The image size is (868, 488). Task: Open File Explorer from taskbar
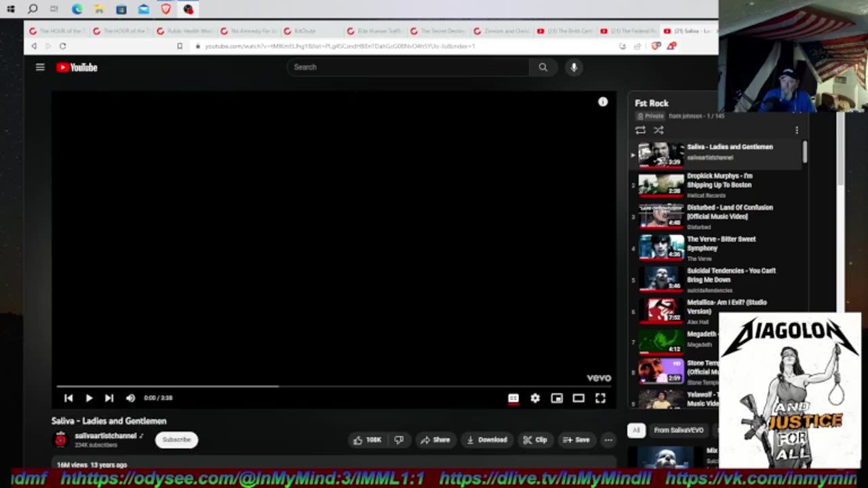click(99, 9)
